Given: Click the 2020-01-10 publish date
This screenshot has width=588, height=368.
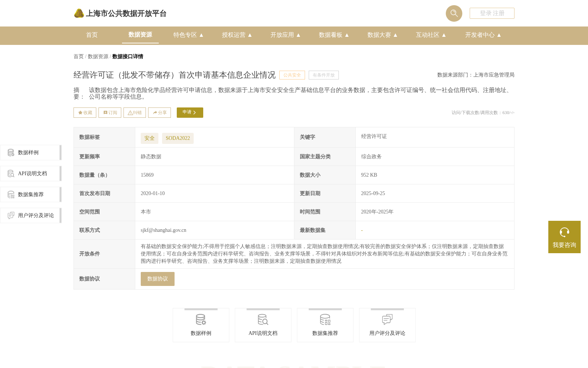Looking at the screenshot, I should point(153,194).
